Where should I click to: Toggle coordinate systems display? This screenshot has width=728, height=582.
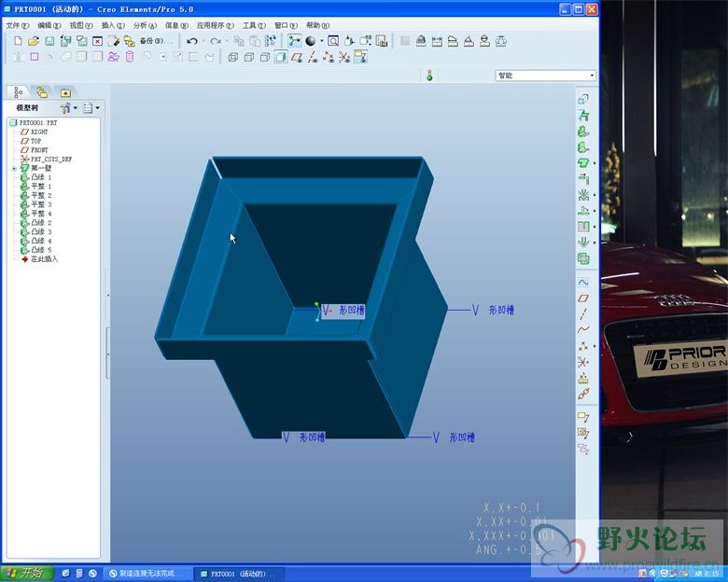point(344,57)
